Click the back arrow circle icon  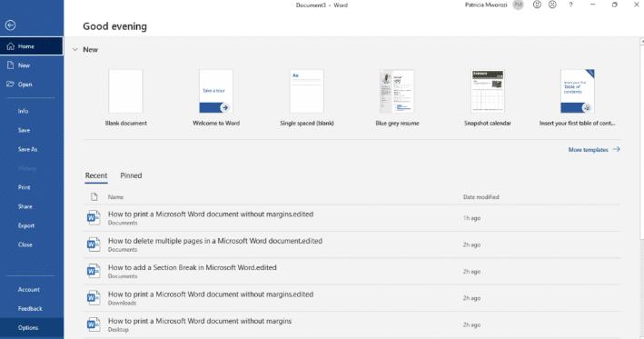coord(10,25)
